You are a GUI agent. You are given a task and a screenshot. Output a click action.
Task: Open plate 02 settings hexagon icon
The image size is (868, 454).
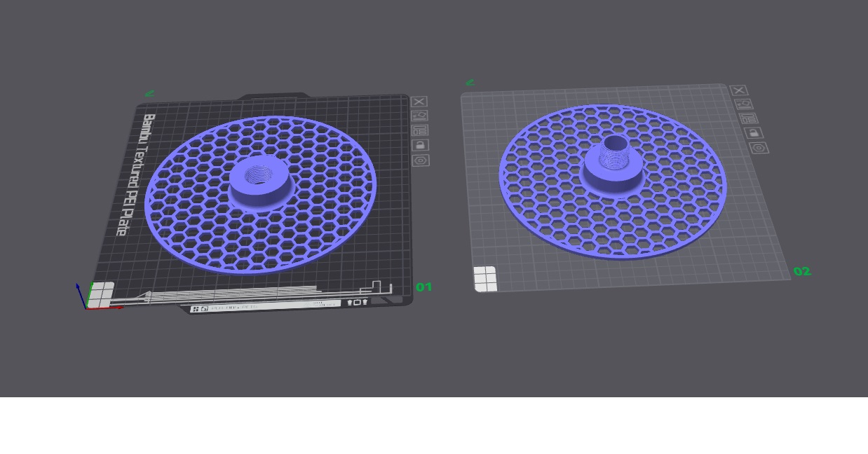click(759, 148)
